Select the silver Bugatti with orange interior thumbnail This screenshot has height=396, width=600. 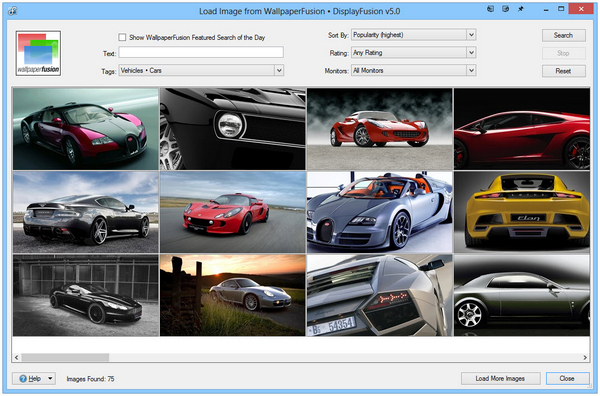point(380,212)
